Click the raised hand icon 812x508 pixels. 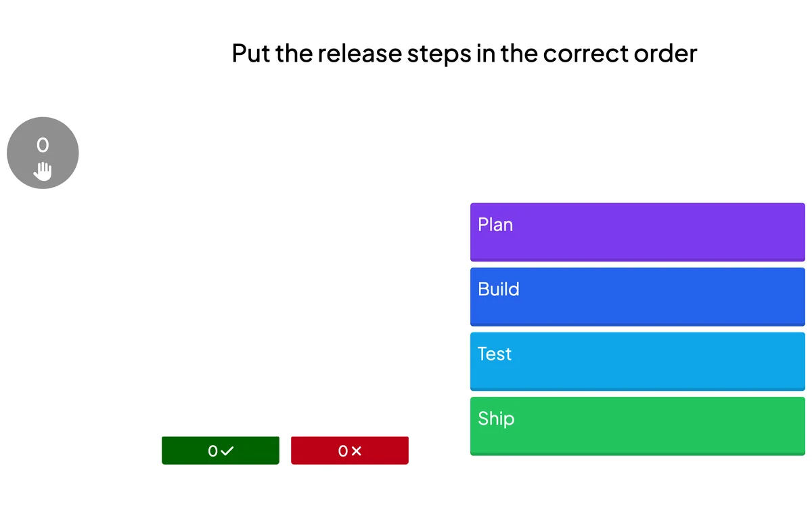pos(43,171)
